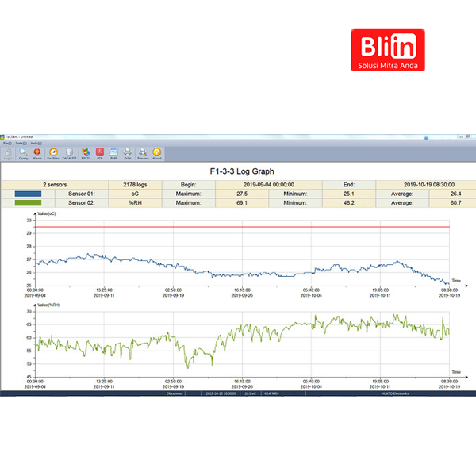Click the Bliin logo banner

(x=389, y=49)
